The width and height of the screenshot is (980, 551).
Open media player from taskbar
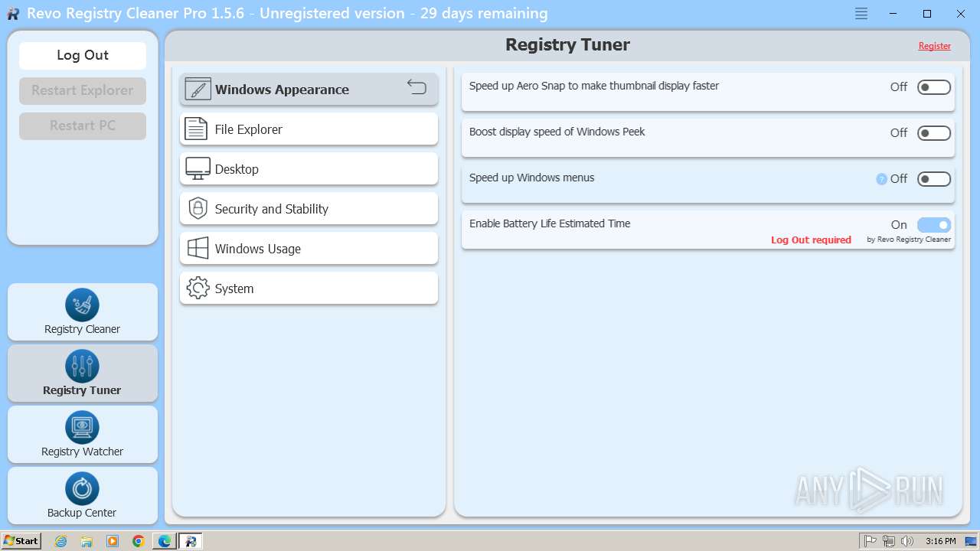(113, 541)
